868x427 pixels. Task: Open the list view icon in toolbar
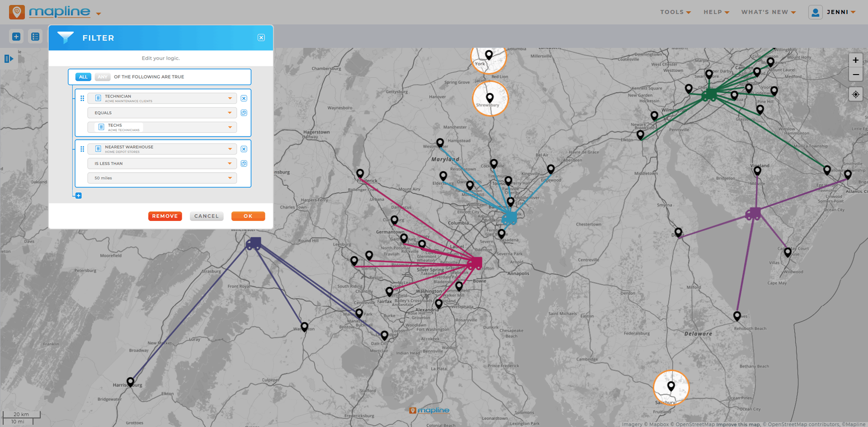tap(35, 37)
